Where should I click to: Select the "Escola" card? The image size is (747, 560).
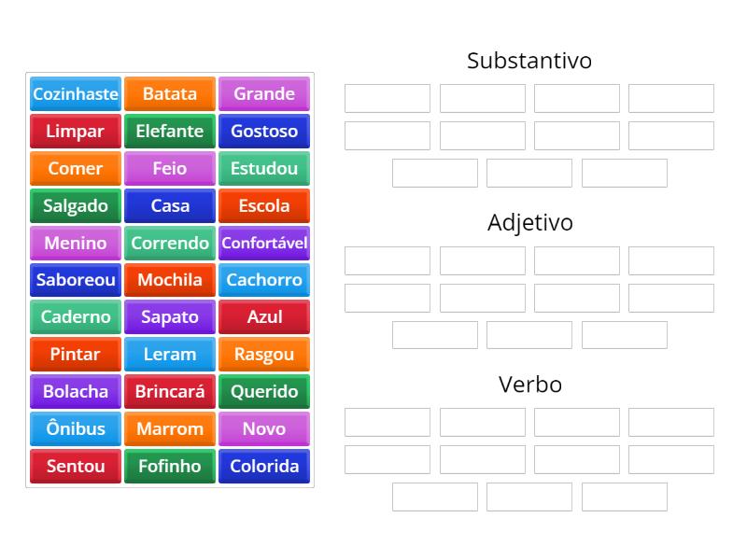point(264,205)
